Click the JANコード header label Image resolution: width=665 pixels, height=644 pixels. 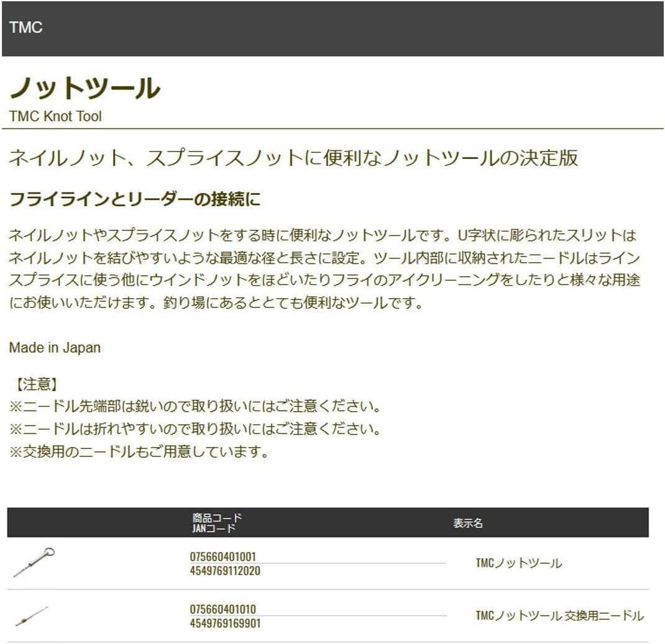click(x=214, y=528)
